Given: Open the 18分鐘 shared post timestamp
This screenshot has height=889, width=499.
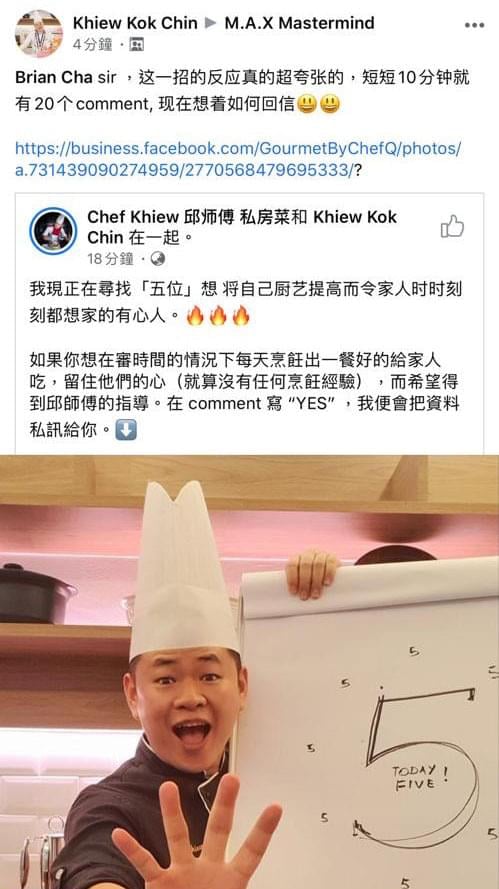Looking at the screenshot, I should 111,259.
